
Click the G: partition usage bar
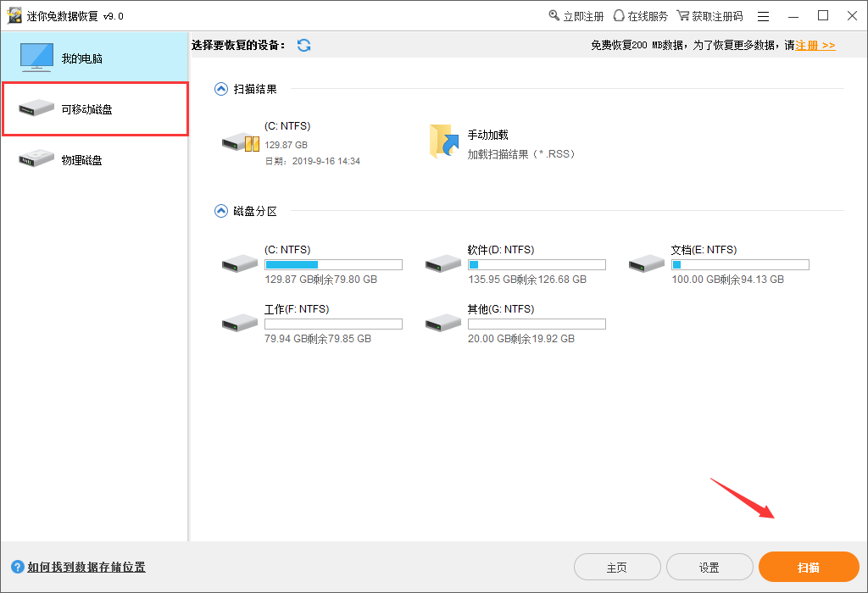coord(537,324)
